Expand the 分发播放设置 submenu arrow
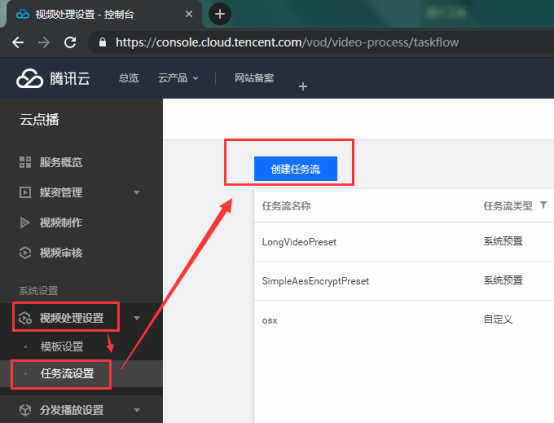The height and width of the screenshot is (423, 554). coord(137,410)
